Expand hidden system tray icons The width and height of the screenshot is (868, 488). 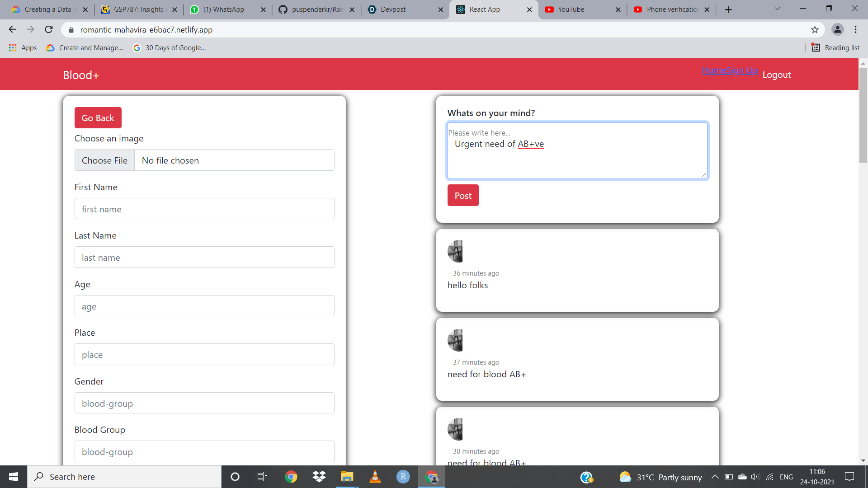click(715, 477)
